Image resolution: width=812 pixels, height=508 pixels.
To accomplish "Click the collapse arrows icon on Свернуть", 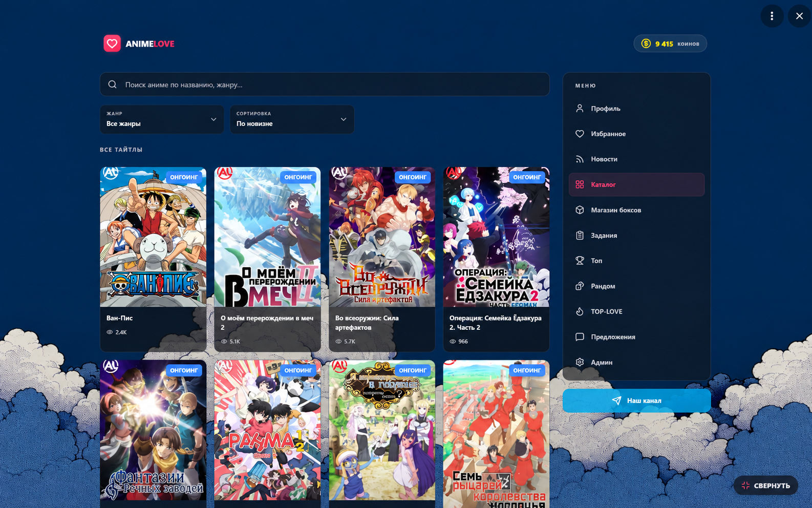I will [745, 485].
